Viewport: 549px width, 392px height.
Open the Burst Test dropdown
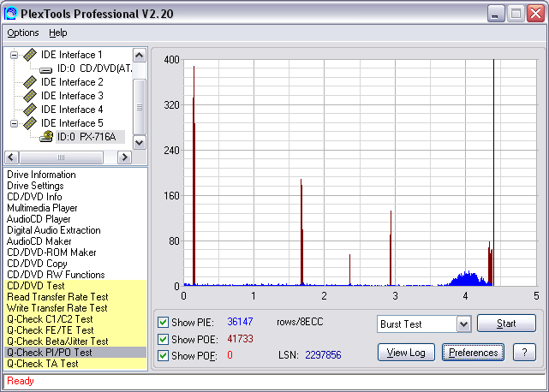463,324
